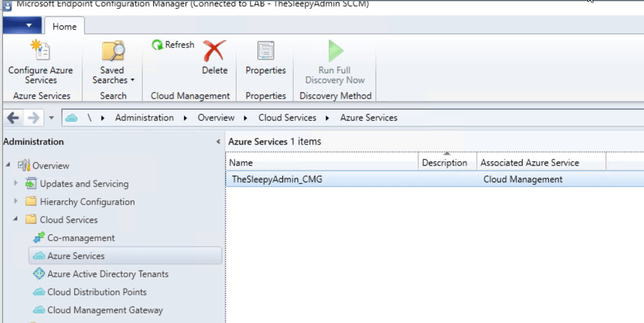644x323 pixels.
Task: Collapse the Cloud Services folder
Action: click(x=16, y=220)
